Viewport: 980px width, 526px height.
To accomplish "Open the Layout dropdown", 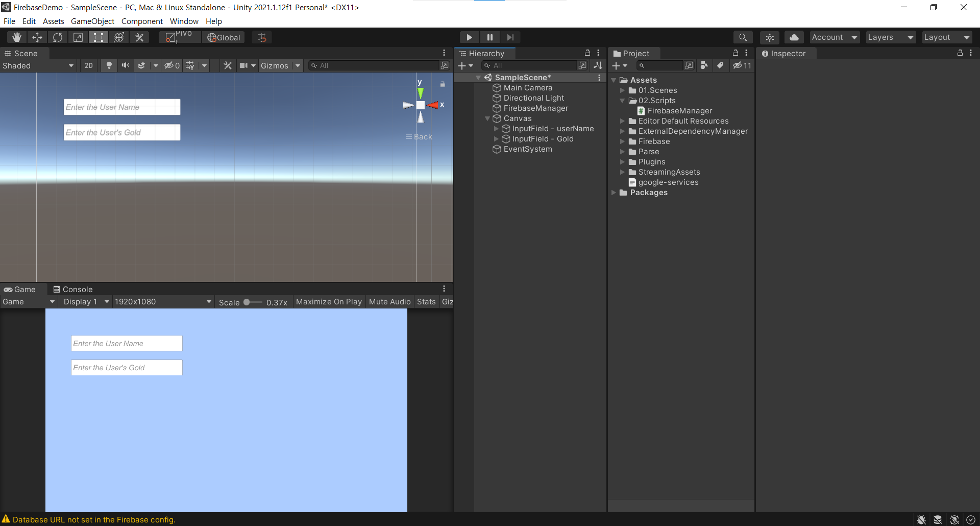I will (x=947, y=37).
